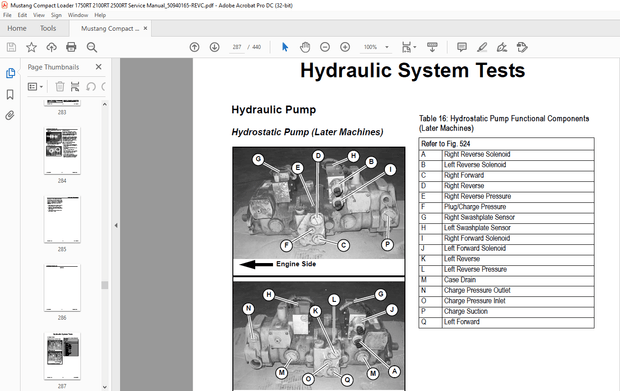Click the Save file icon
The height and width of the screenshot is (391, 620).
11,47
